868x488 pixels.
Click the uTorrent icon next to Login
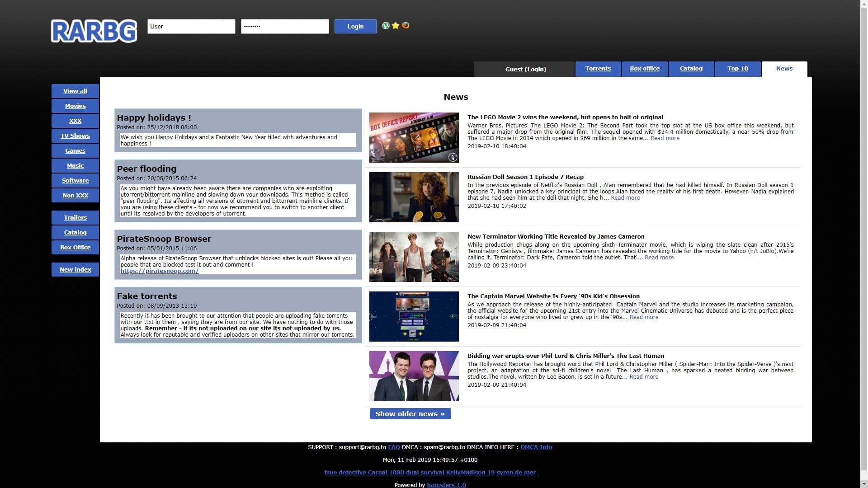[386, 26]
